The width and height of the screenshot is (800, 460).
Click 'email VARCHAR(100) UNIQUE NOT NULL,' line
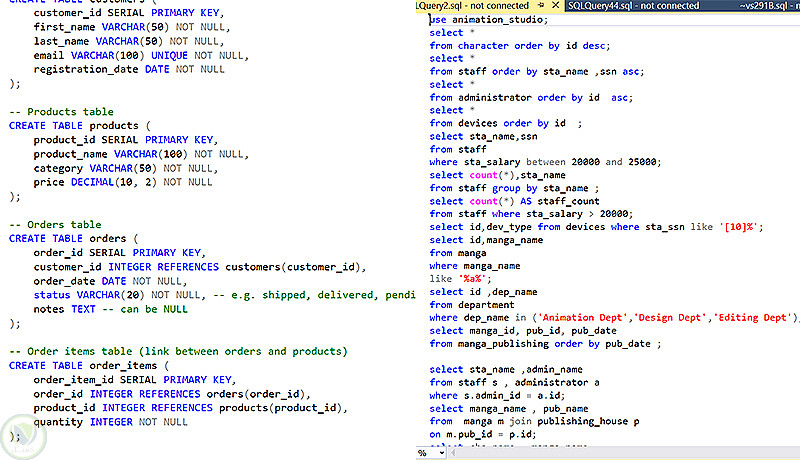(141, 56)
